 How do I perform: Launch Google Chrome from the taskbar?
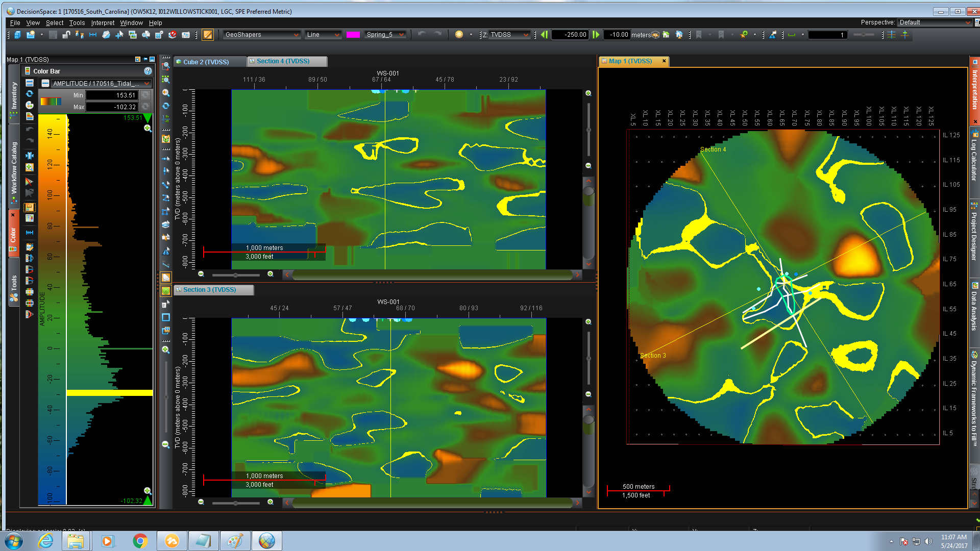(140, 541)
